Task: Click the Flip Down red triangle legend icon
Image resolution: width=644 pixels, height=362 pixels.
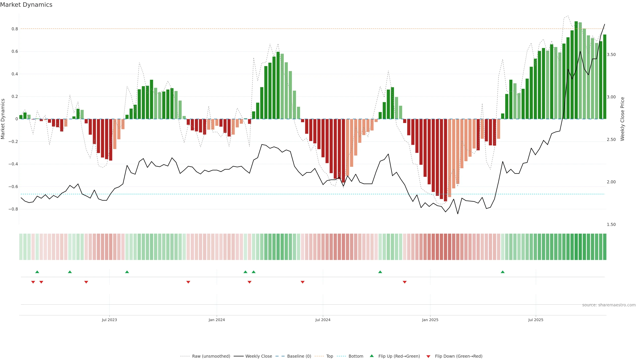Action: click(x=428, y=356)
